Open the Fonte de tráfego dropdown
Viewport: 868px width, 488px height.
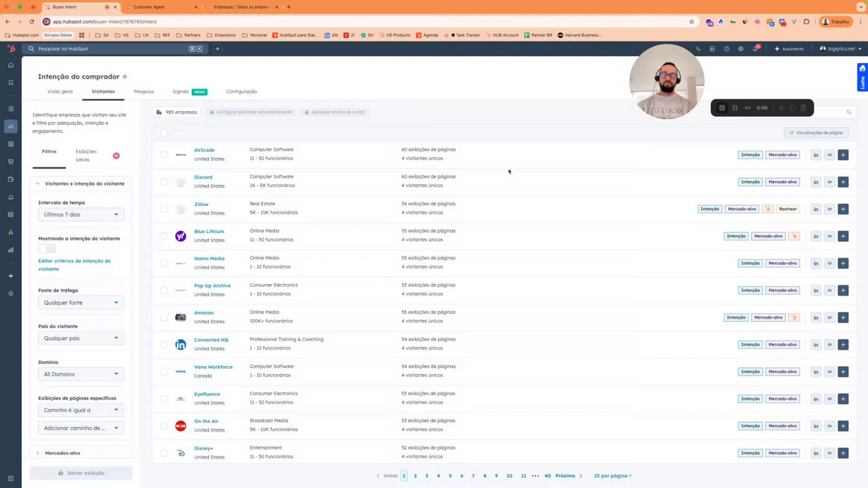tap(81, 302)
